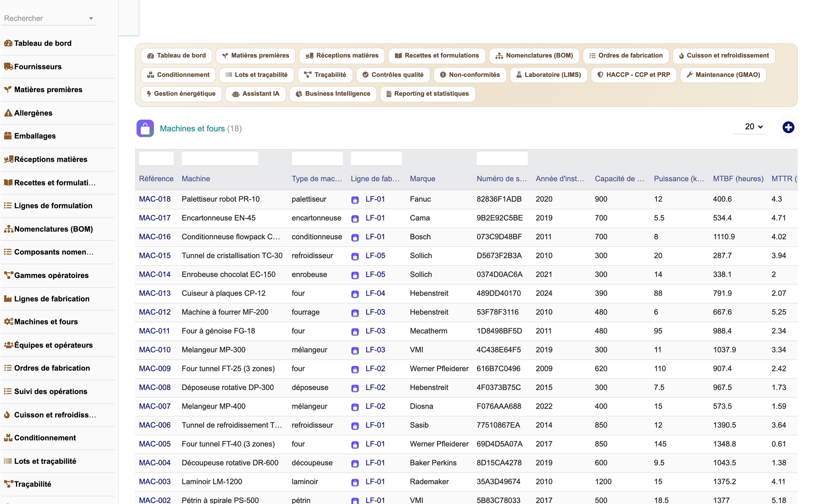Open the Matières premières top tab

[255, 55]
